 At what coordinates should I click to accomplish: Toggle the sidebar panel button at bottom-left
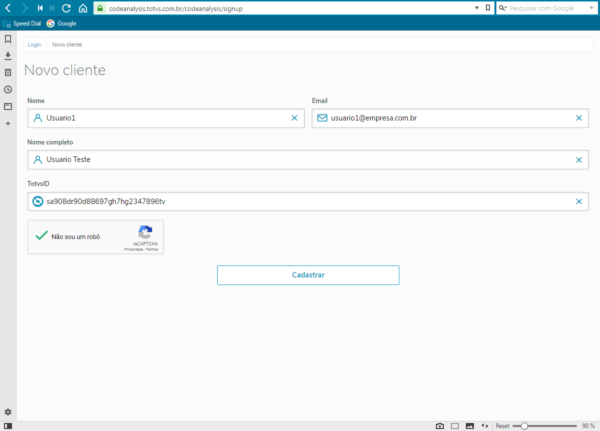[x=8, y=425]
